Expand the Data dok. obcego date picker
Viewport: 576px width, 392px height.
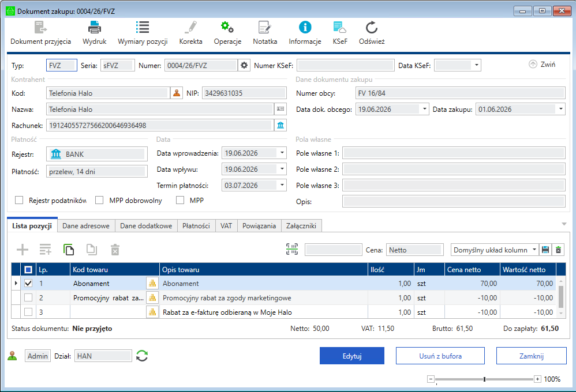[x=424, y=109]
